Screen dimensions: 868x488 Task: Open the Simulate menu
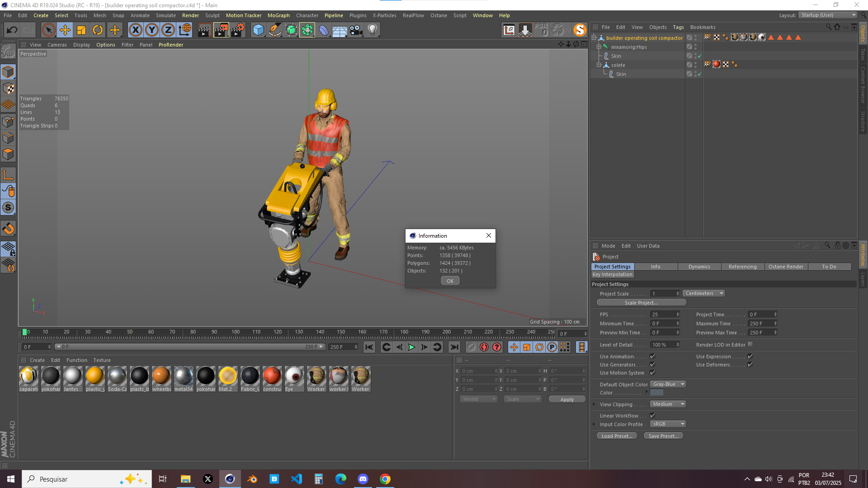point(166,15)
